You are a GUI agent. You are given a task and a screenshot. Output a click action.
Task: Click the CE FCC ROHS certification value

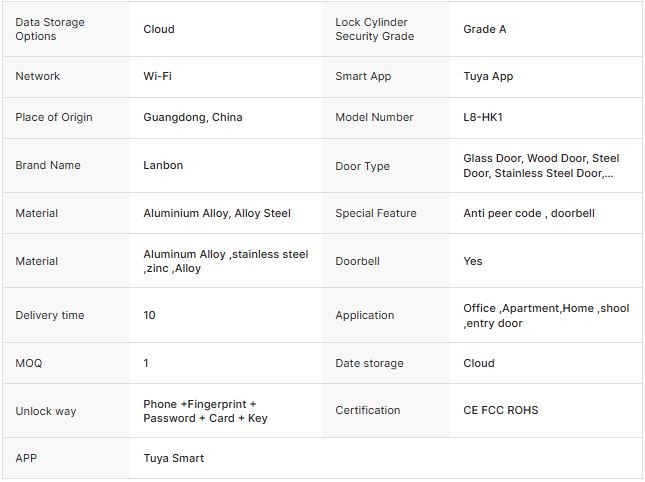[x=501, y=410]
